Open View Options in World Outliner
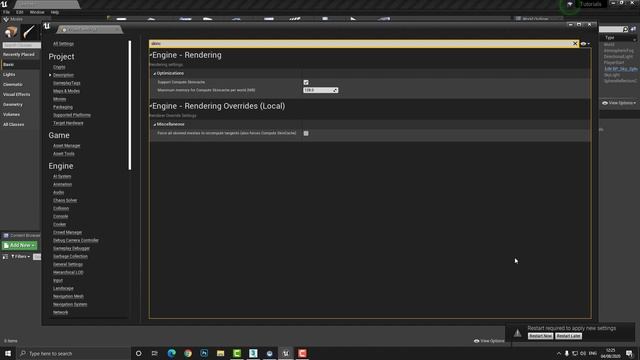Screen dimensions: 640x360 [x=619, y=103]
